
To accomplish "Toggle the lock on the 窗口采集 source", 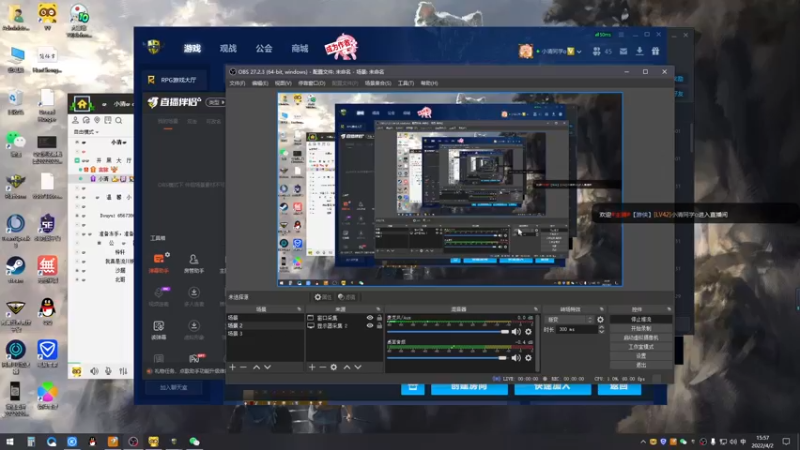I will pyautogui.click(x=379, y=317).
